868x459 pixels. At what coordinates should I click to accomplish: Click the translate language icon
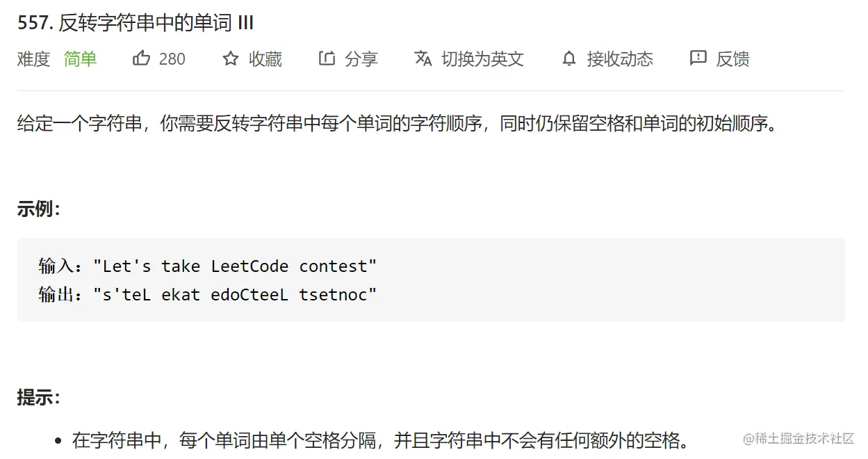coord(423,58)
